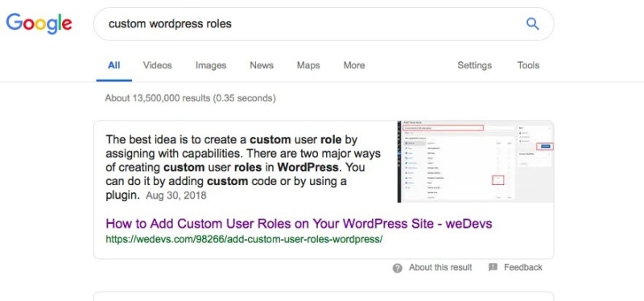This screenshot has height=301, width=644.
Task: Switch to the Videos tab
Action: pyautogui.click(x=157, y=65)
